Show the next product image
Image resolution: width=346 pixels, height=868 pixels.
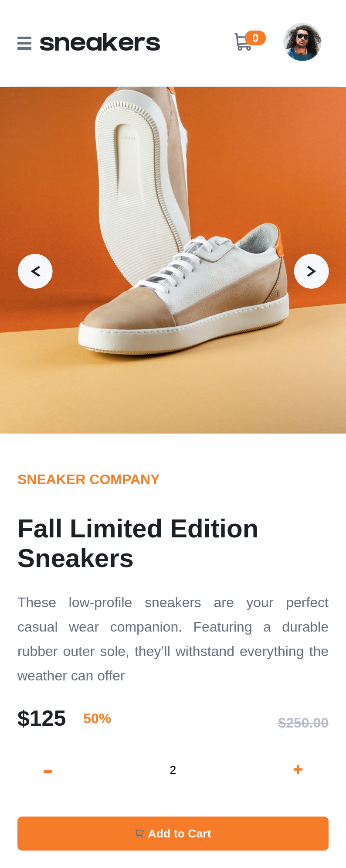click(x=311, y=271)
